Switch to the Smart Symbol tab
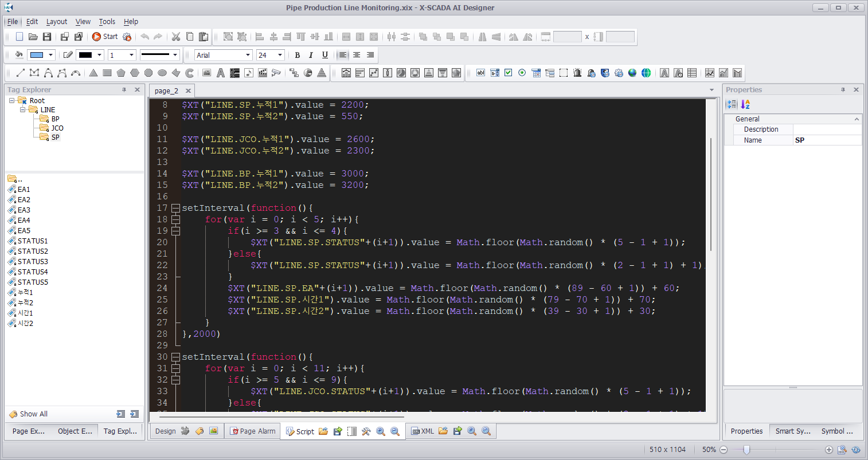868x460 pixels. pos(792,431)
